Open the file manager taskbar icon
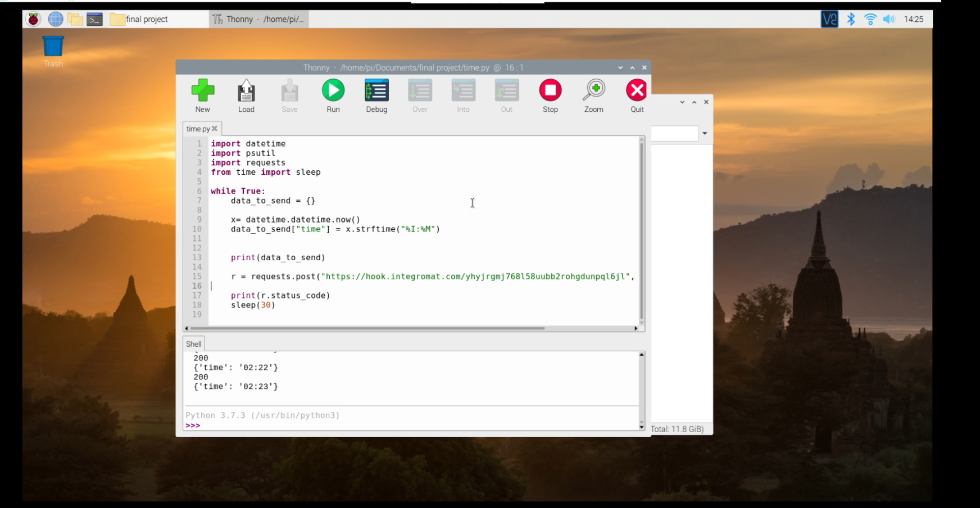The image size is (980, 508). click(x=75, y=19)
